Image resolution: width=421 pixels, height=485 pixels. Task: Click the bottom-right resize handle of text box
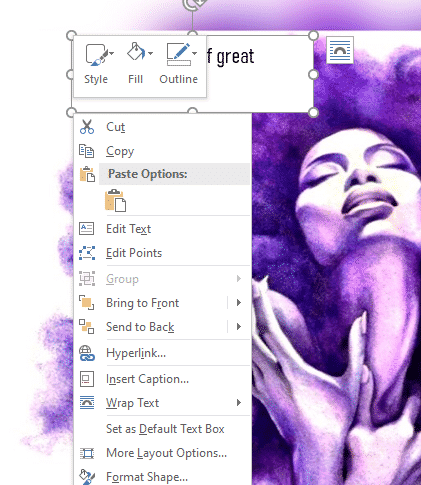[x=313, y=113]
